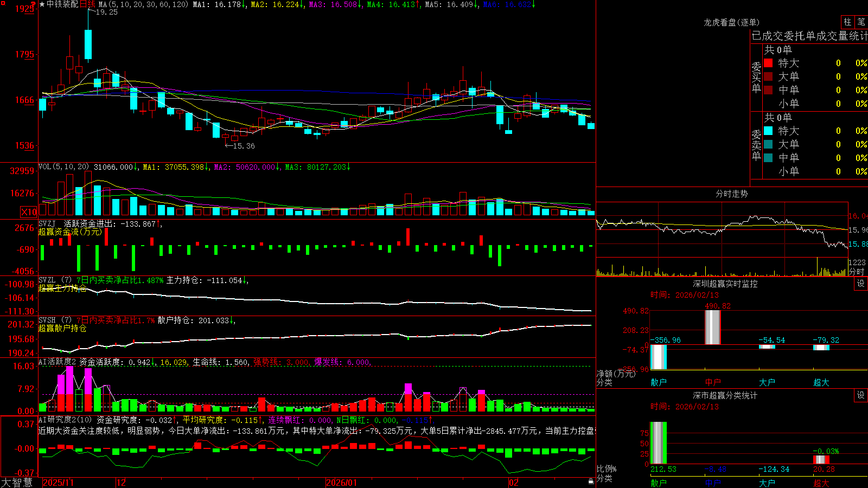
Task: Click the 小单 row under 委卖单
Action: coord(815,171)
